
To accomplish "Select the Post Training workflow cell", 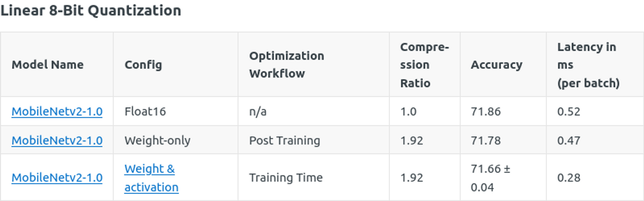I will pyautogui.click(x=285, y=141).
